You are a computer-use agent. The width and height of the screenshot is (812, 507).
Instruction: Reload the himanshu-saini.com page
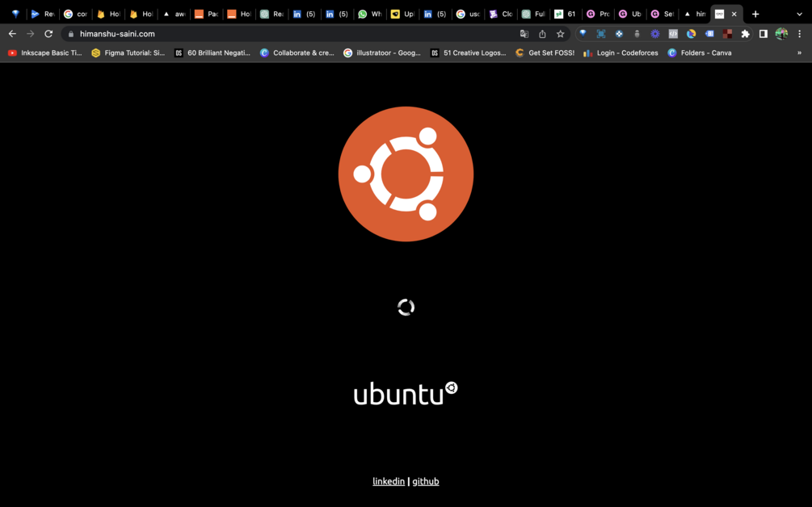48,34
